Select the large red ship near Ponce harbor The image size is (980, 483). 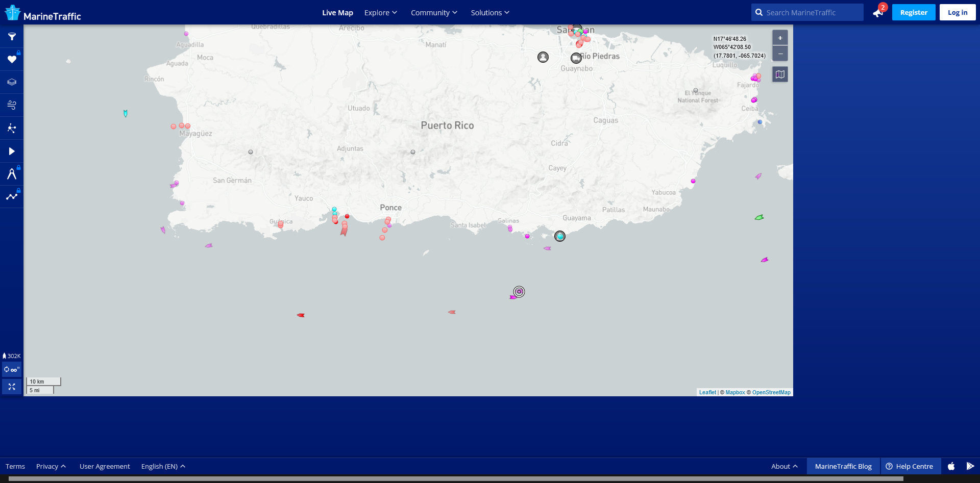pyautogui.click(x=344, y=231)
